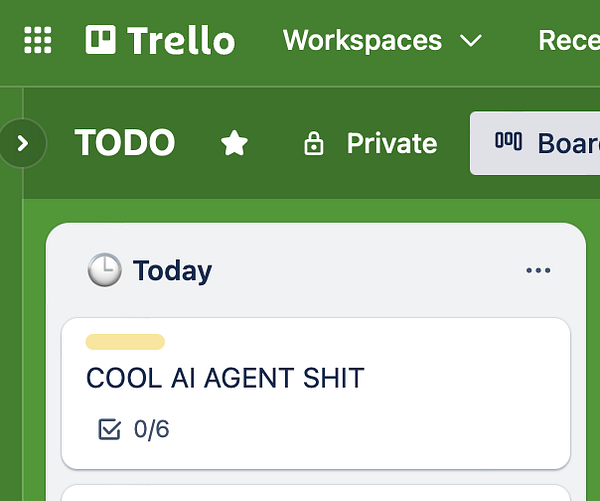The image size is (600, 501).
Task: Open Today list actions ellipsis menu
Action: 538,270
